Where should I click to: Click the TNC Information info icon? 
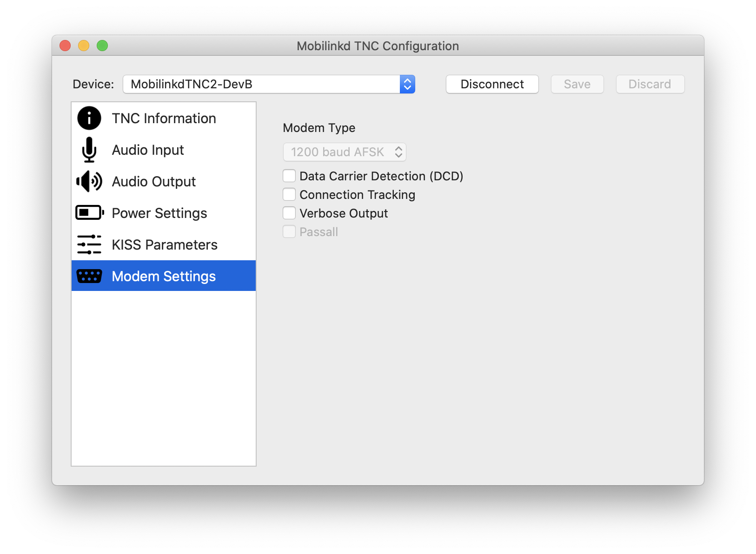[89, 118]
